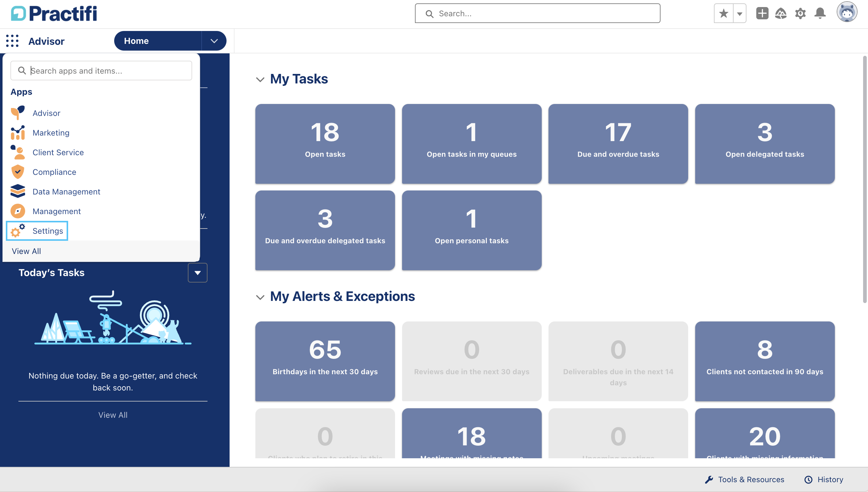This screenshot has height=492, width=868.
Task: Click the favorites star icon
Action: (x=724, y=13)
